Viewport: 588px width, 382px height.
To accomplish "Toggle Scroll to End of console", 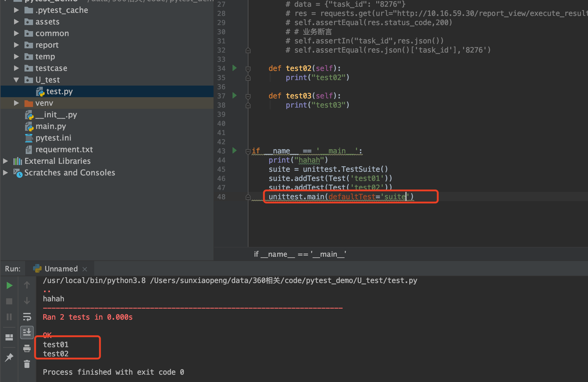I will (27, 332).
